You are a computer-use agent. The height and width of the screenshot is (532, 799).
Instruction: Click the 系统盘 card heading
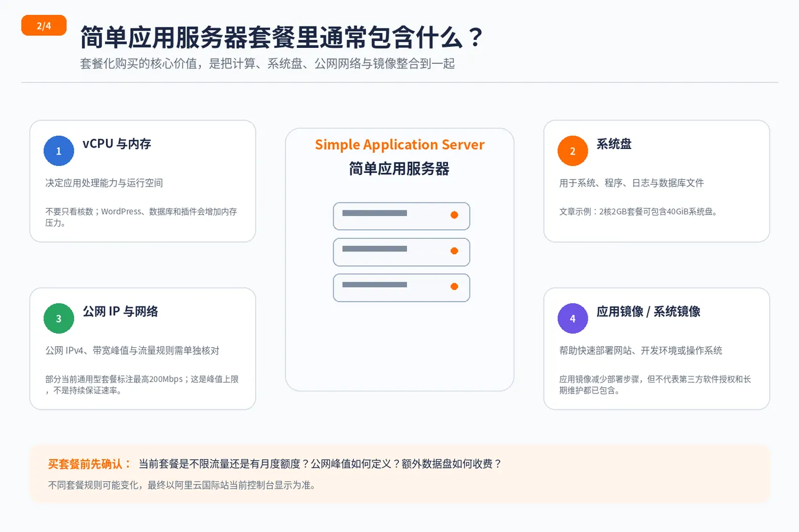(x=614, y=144)
